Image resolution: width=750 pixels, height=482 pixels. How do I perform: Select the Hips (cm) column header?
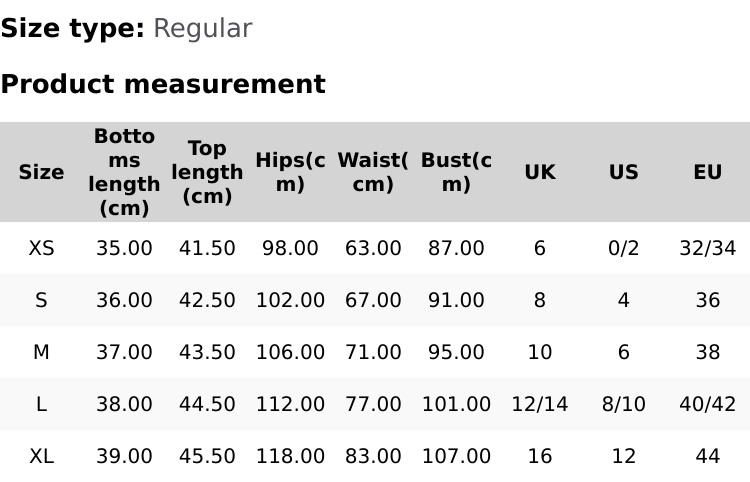pyautogui.click(x=290, y=172)
